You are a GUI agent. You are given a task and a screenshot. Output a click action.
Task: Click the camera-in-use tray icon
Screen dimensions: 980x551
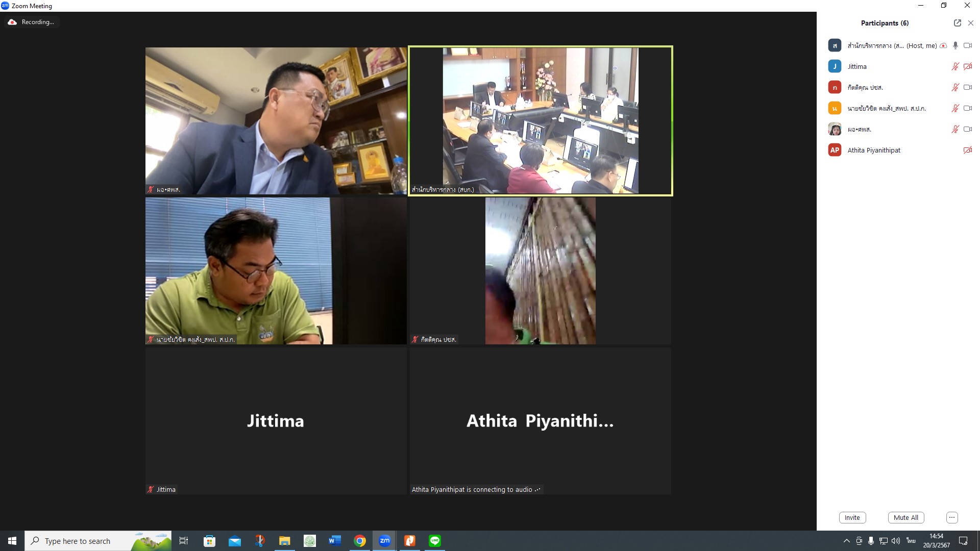tap(859, 541)
